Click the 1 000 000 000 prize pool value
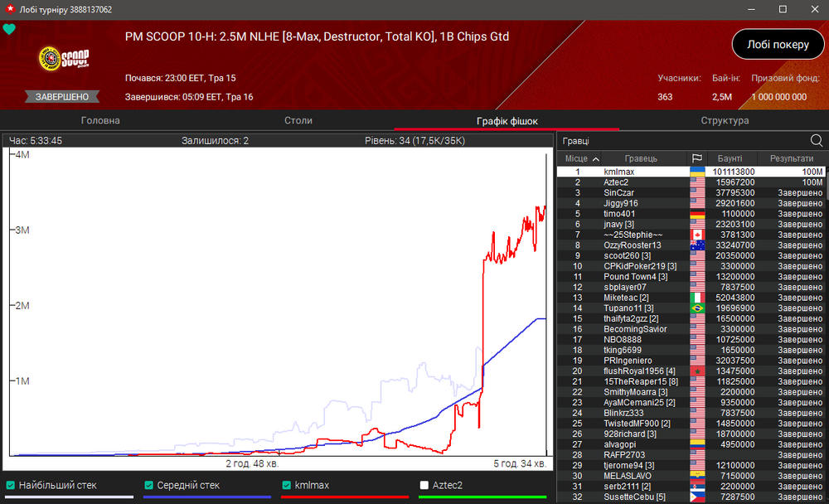The height and width of the screenshot is (504, 829). [778, 97]
